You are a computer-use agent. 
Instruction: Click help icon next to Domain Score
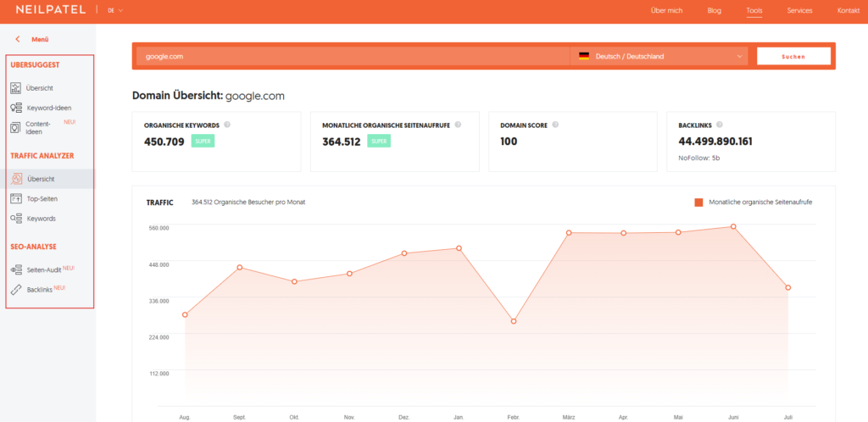point(555,125)
